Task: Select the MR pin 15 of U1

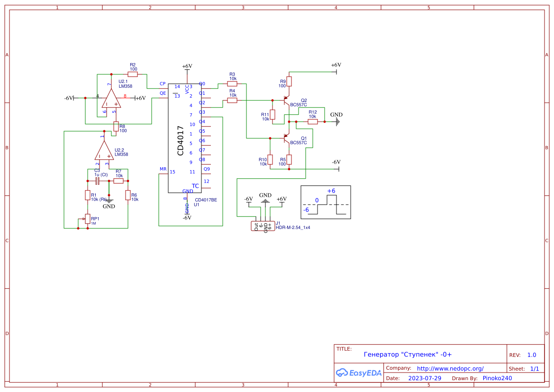Action: pos(163,173)
